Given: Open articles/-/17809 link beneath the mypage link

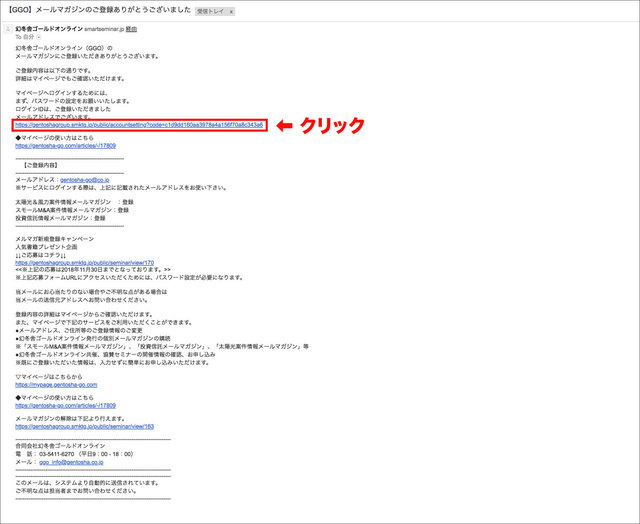Looking at the screenshot, I should coord(65,406).
